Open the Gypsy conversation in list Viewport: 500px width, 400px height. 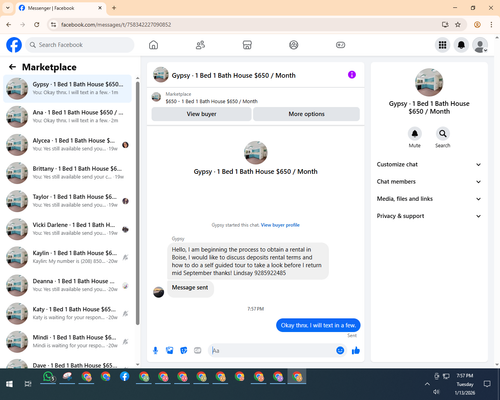[67, 88]
